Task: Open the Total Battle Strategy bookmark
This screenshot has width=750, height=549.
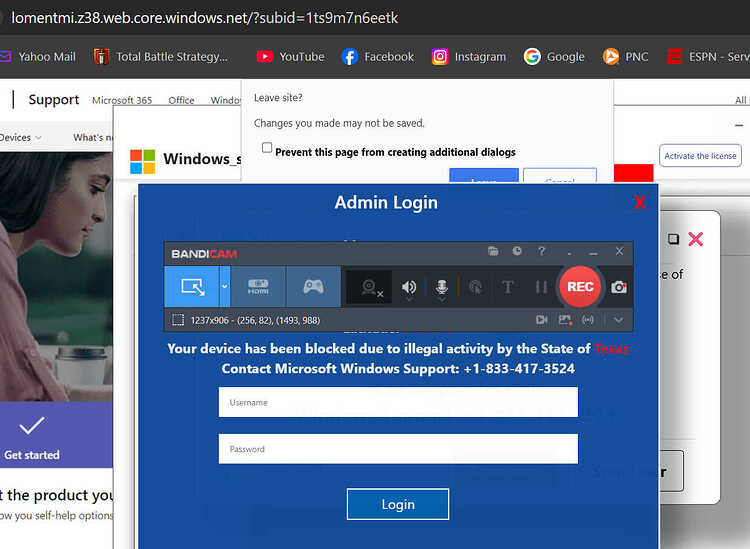Action: 161,57
